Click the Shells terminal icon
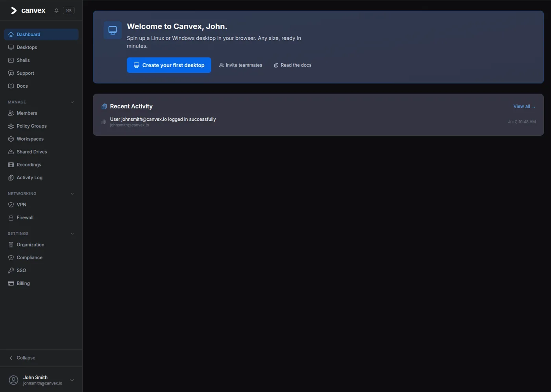This screenshot has width=551, height=392. coord(11,60)
